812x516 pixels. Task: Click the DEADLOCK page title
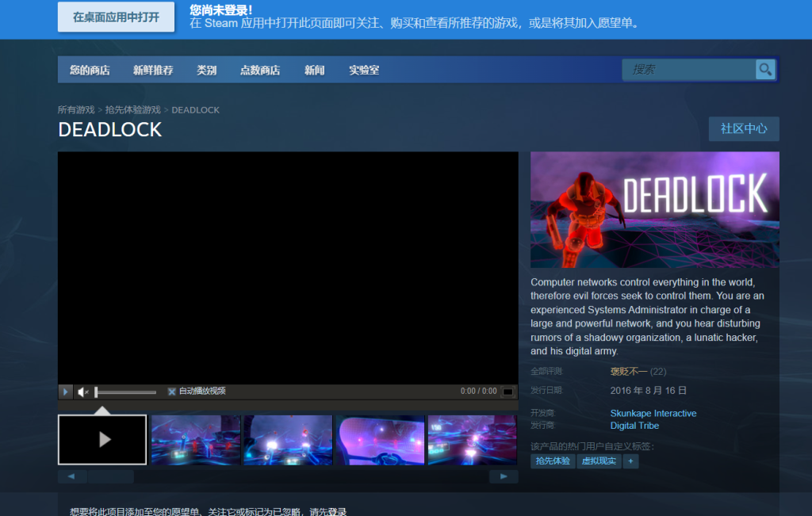pos(109,129)
